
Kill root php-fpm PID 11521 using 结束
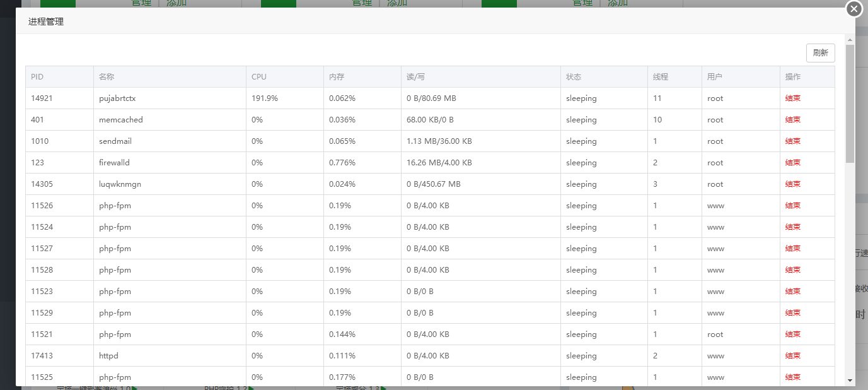[793, 334]
